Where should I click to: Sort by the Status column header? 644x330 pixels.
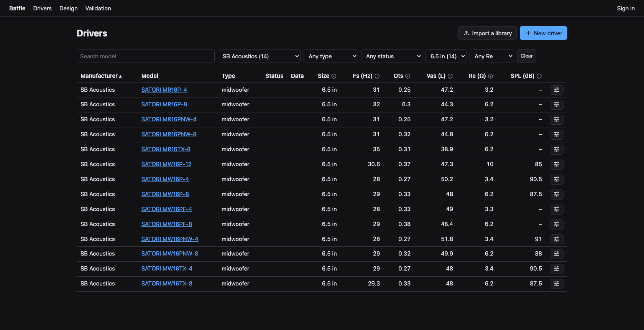[x=274, y=76]
